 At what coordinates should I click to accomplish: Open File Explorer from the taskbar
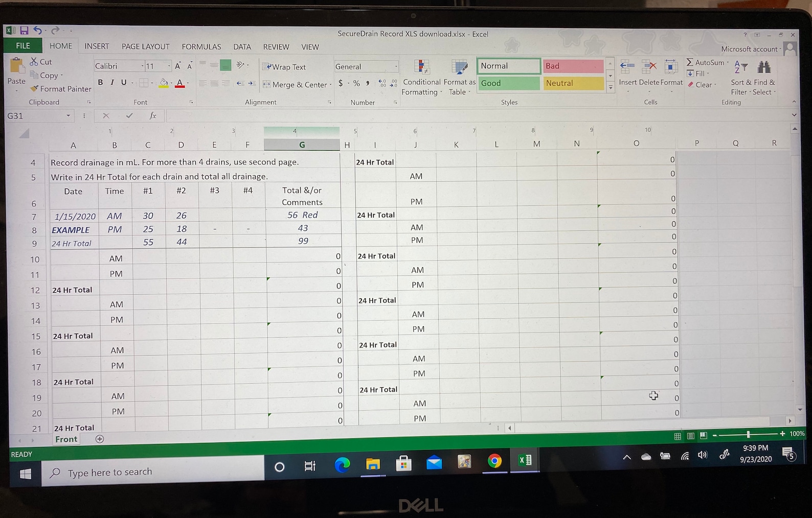373,464
